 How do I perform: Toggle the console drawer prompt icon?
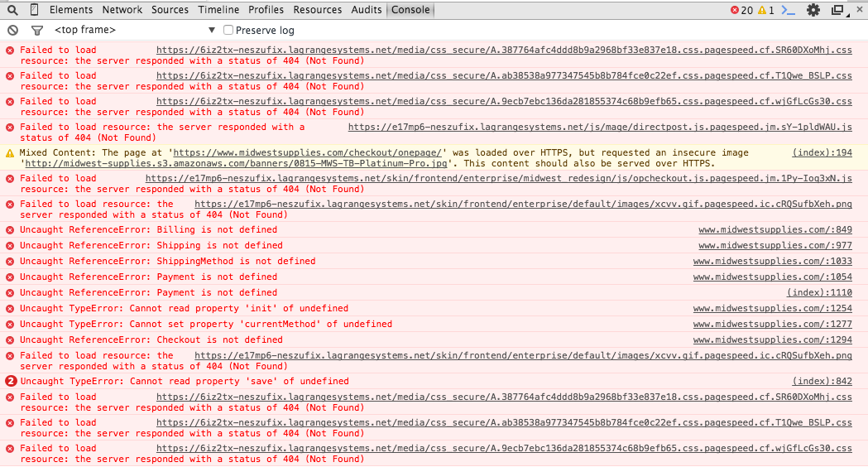(x=789, y=10)
